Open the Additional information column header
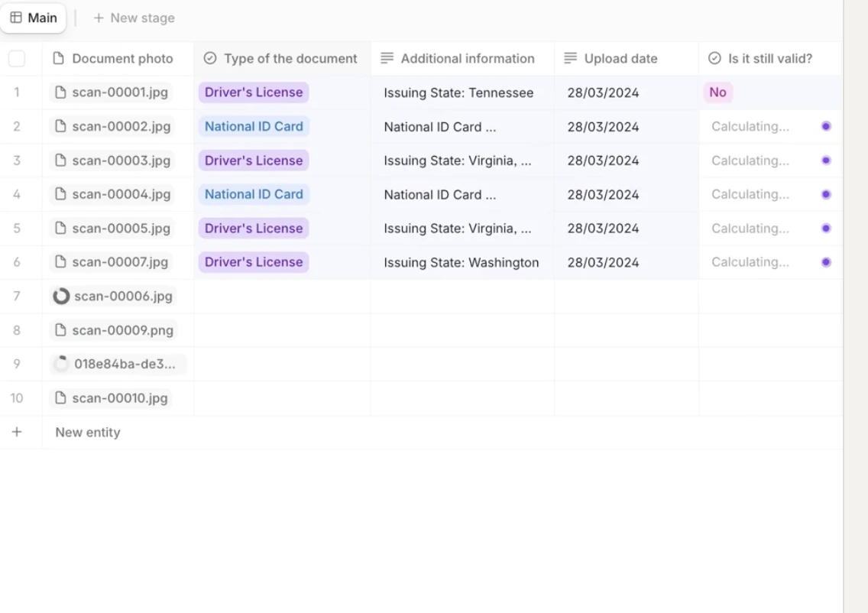 coord(462,58)
